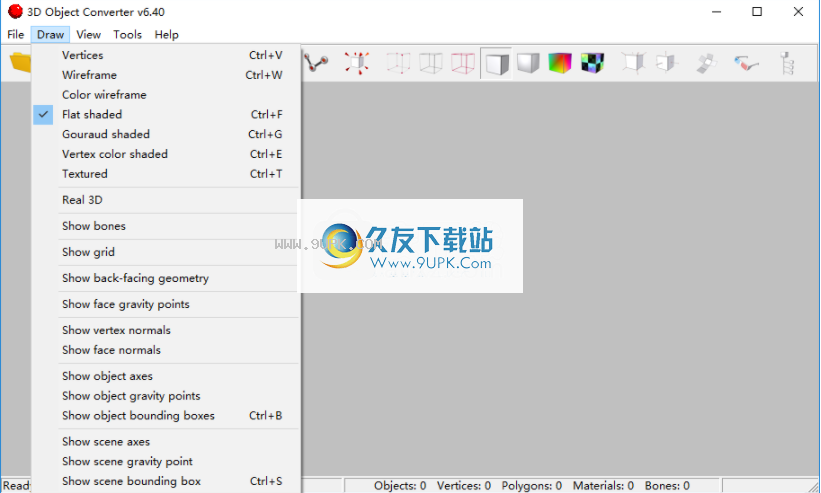Image resolution: width=821 pixels, height=493 pixels.
Task: Select the red color wireframe cube icon
Action: click(x=463, y=63)
